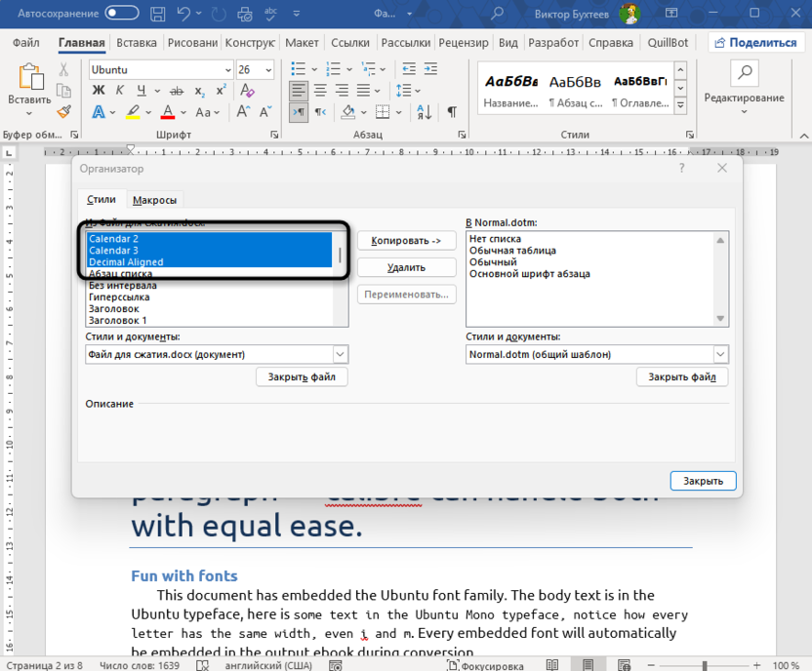The width and height of the screenshot is (812, 671).
Task: Expand the Normal.dotm template combo box
Action: click(720, 355)
